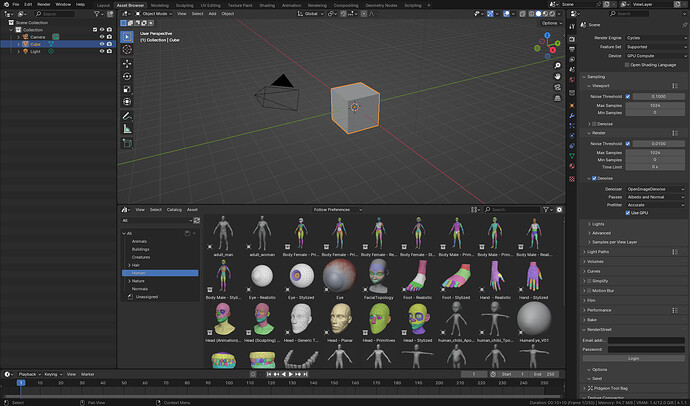Enable the Motion Blur checkbox
The width and height of the screenshot is (690, 406).
589,291
